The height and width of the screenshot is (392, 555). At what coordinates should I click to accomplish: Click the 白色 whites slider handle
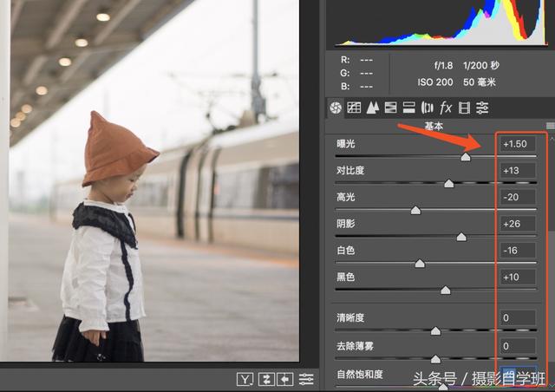(420, 264)
